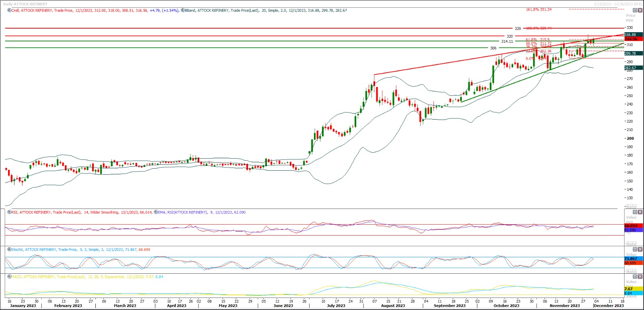Select the 314.11 horizontal line label
The width and height of the screenshot is (644, 310).
click(507, 41)
